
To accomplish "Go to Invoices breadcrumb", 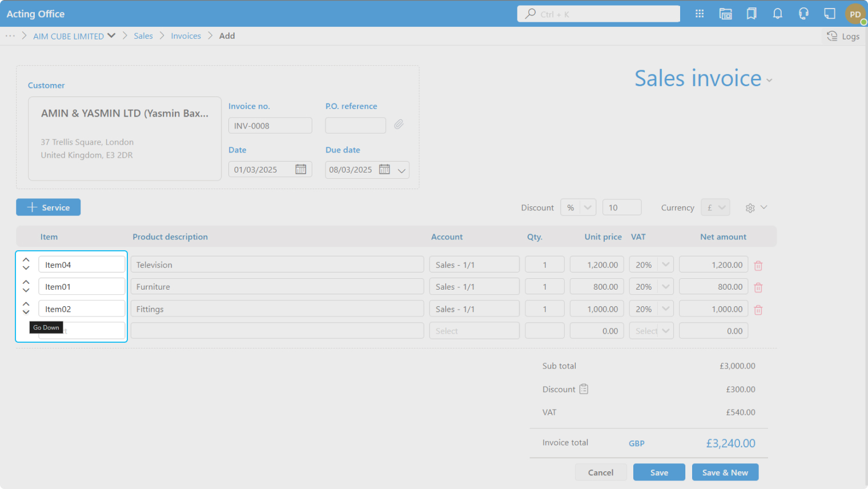I will (x=186, y=36).
